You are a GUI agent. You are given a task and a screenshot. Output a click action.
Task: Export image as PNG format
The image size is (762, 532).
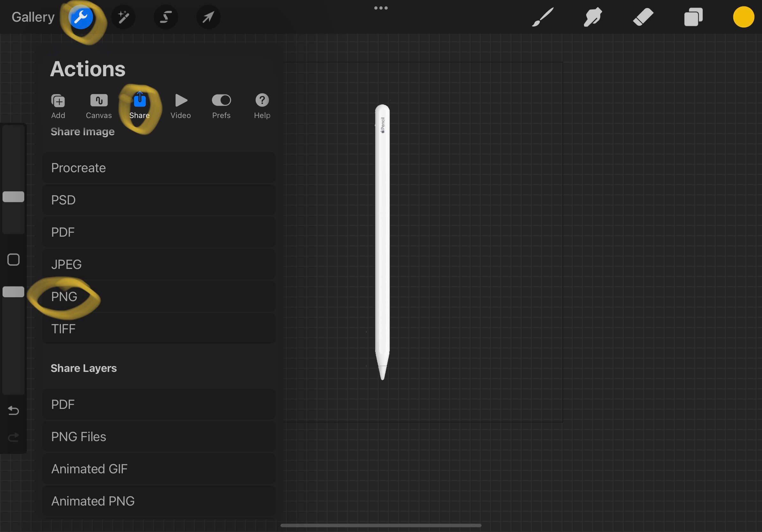(64, 296)
